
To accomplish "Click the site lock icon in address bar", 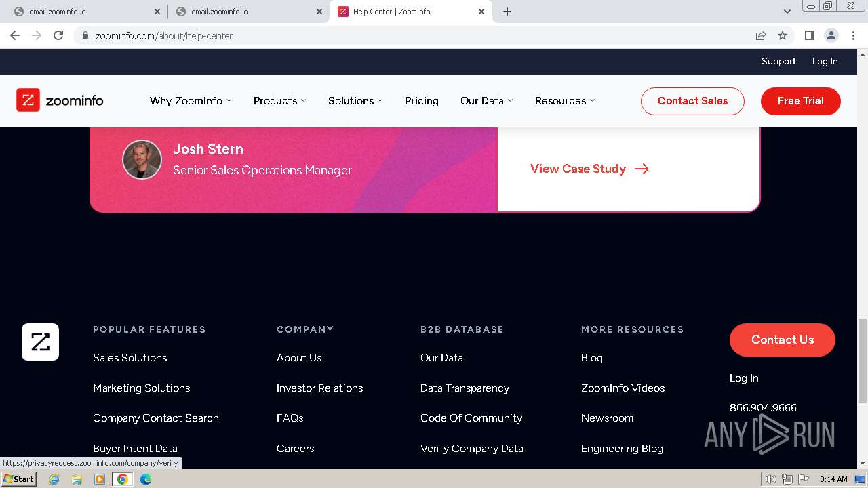I will pyautogui.click(x=85, y=35).
